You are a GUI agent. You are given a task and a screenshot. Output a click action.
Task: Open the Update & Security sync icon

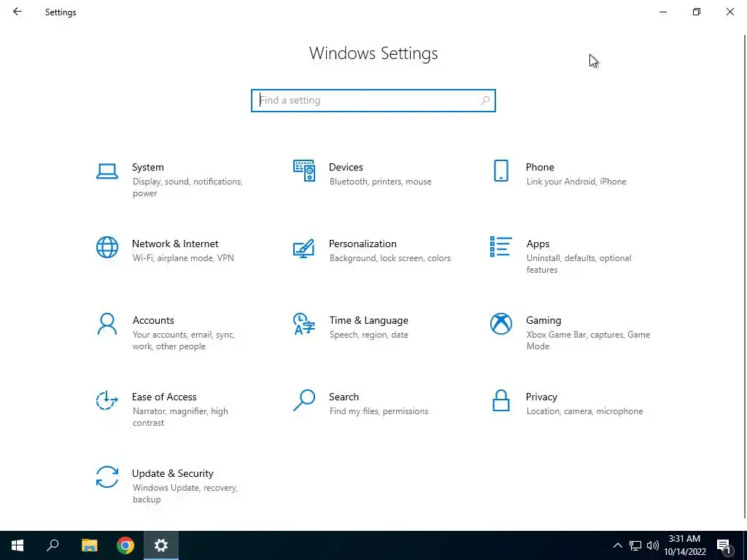click(x=107, y=477)
